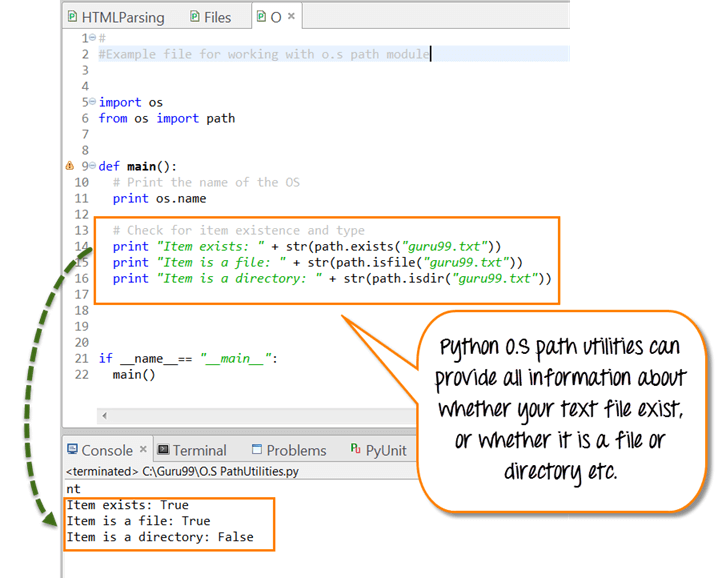Click 'Item is a directory: False' output
718x578 pixels.
pos(160,537)
